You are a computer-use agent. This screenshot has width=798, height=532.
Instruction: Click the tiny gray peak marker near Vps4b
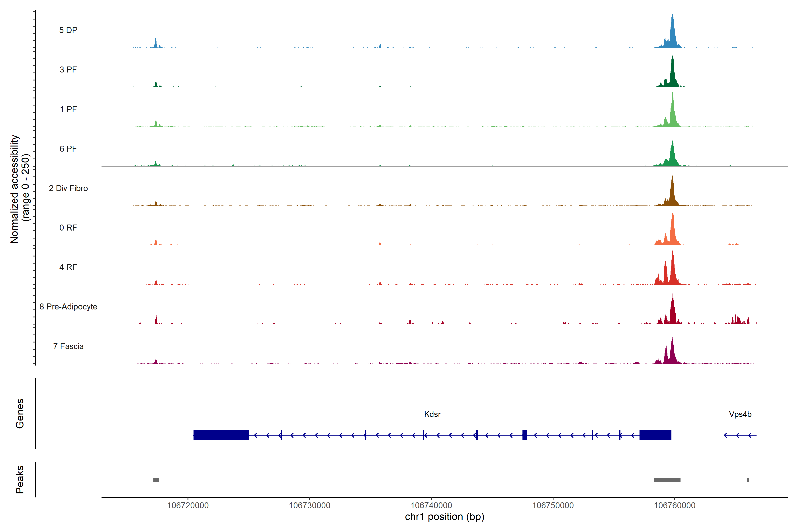coord(748,480)
